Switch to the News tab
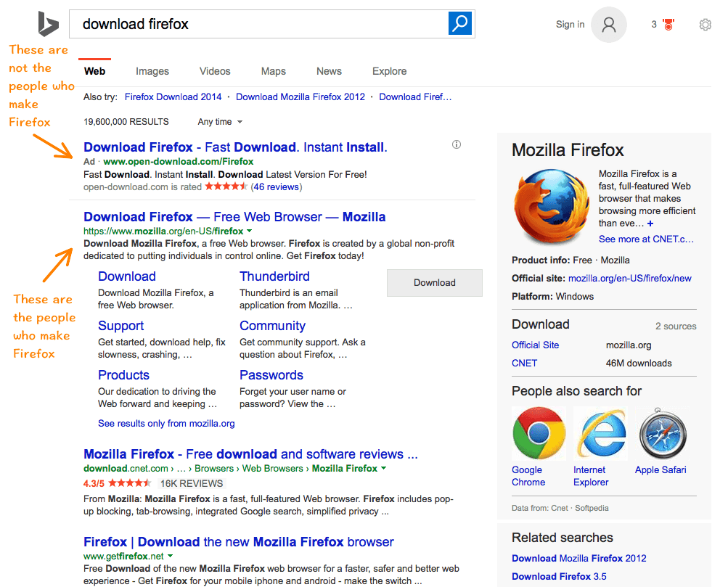This screenshot has height=587, width=728. coord(330,71)
